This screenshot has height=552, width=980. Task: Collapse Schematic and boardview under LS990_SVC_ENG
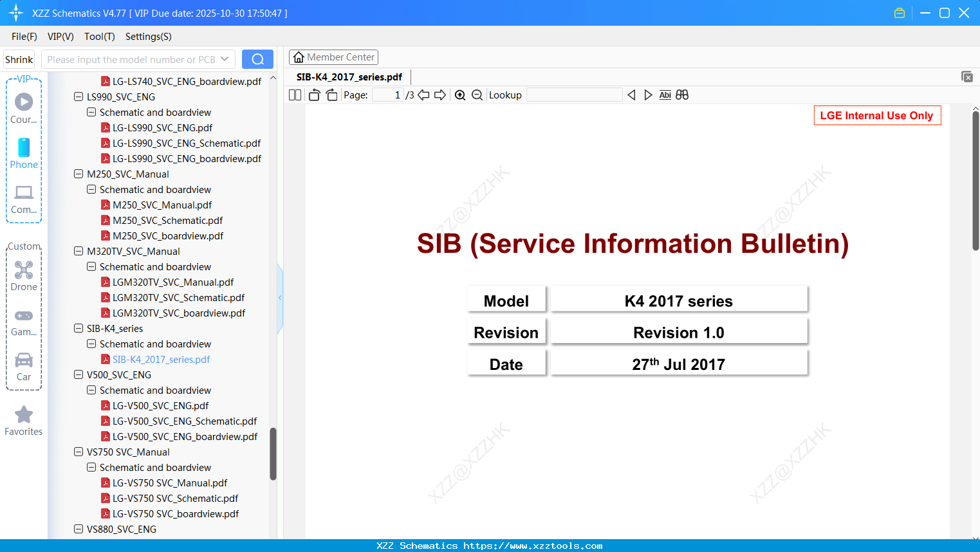click(x=91, y=113)
